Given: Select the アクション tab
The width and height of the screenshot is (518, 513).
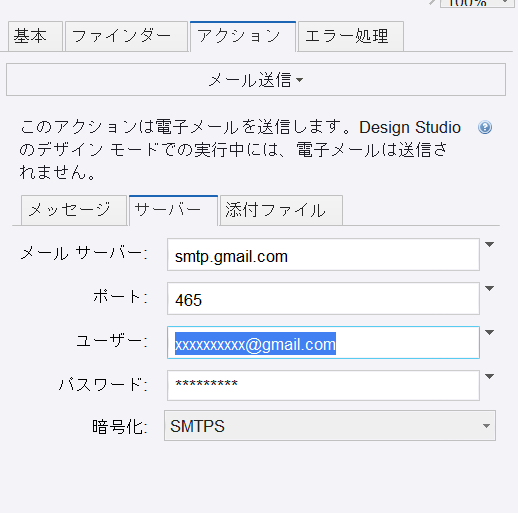Looking at the screenshot, I should click(243, 36).
